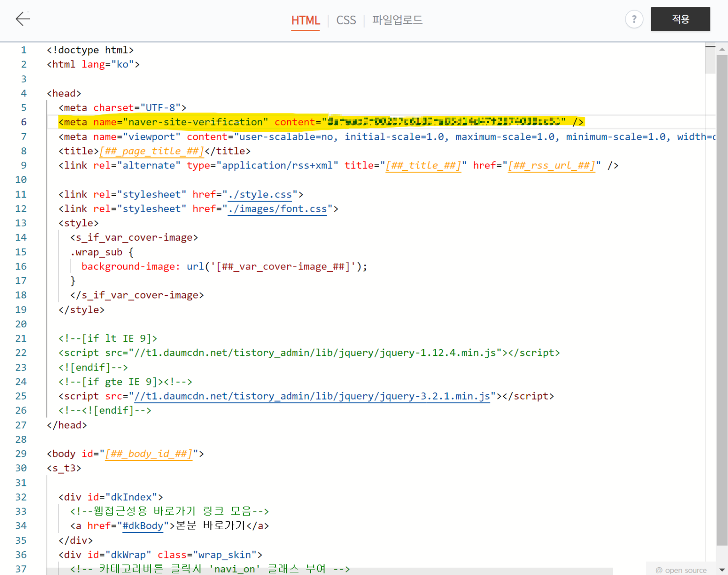Open help via the question mark icon
728x575 pixels.
[x=634, y=19]
